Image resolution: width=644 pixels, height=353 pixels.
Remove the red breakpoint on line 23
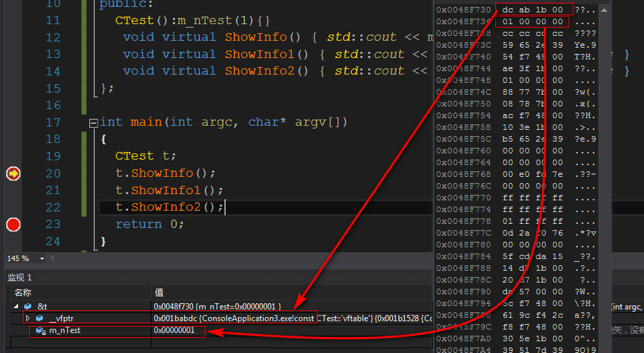(x=12, y=224)
